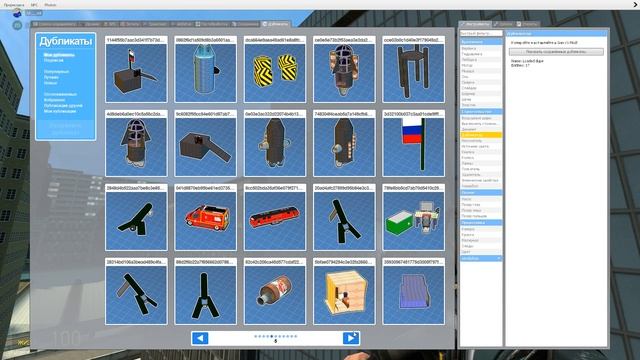
Task: Switch to the Опции tab
Action: click(x=503, y=24)
